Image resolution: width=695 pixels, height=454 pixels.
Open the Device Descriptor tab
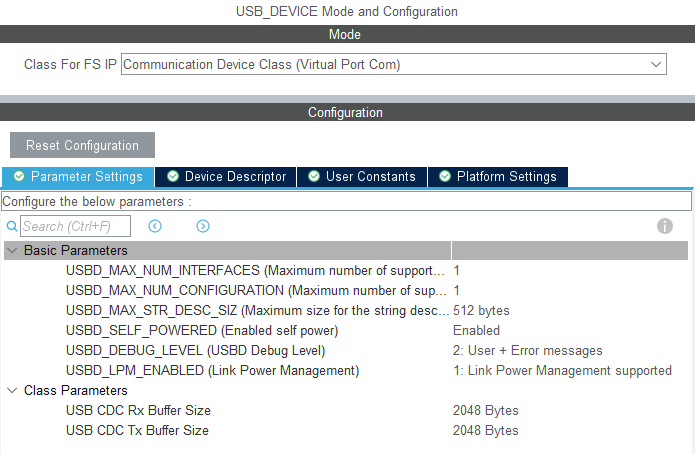pyautogui.click(x=226, y=176)
